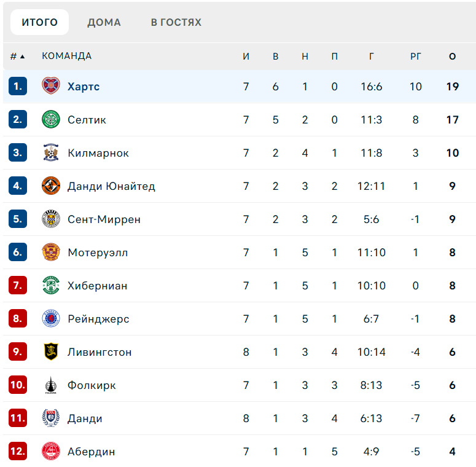Viewport: 476px width, 467px height.
Task: Click the Dundee United crest icon
Action: [51, 186]
